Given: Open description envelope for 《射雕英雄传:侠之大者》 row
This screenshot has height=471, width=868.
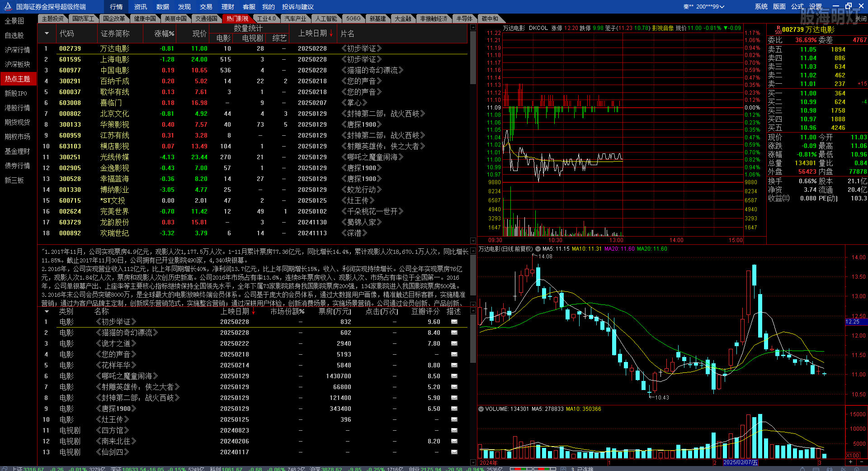Looking at the screenshot, I should click(454, 387).
